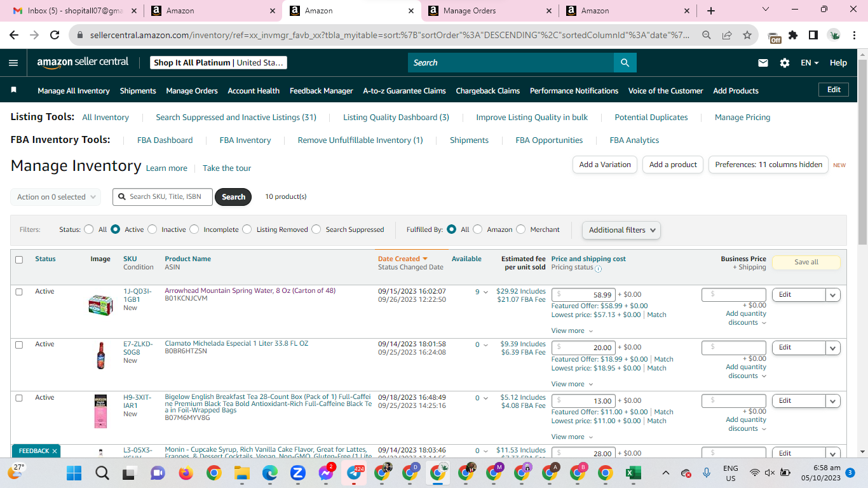This screenshot has height=488, width=868.
Task: Open Telegram from the taskbar
Action: pos(355,473)
